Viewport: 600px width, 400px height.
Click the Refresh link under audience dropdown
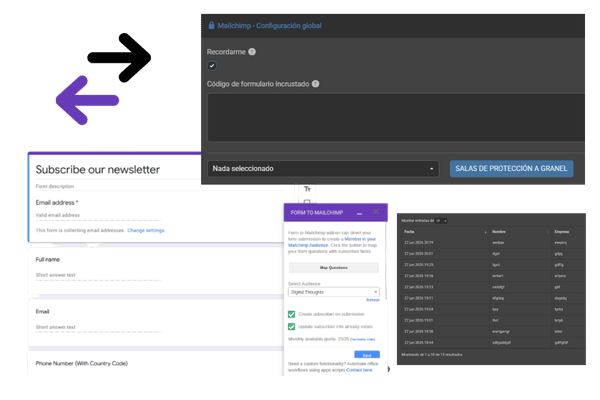click(373, 300)
